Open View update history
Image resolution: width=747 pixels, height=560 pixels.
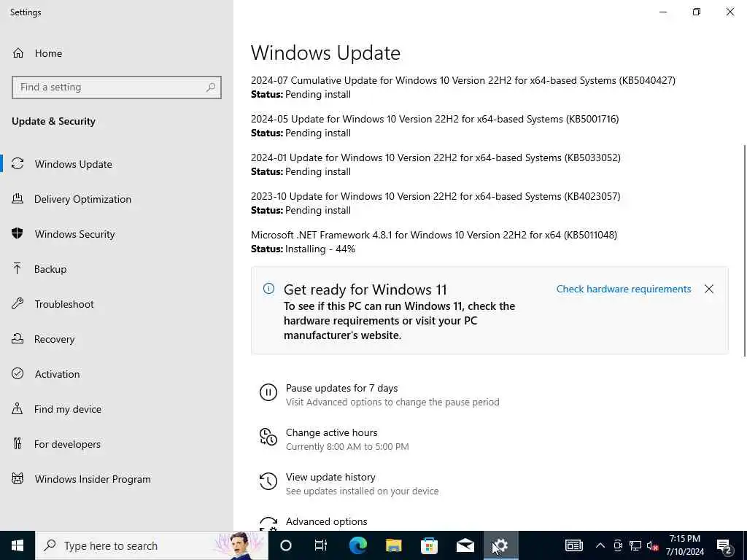(330, 477)
